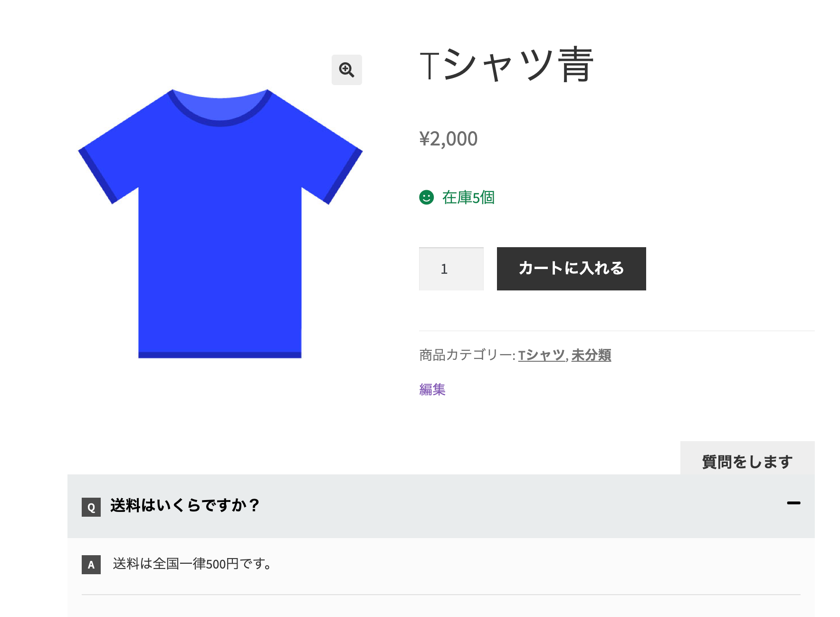Click the 在庫5個 stock status text
The image size is (840, 617).
click(468, 197)
